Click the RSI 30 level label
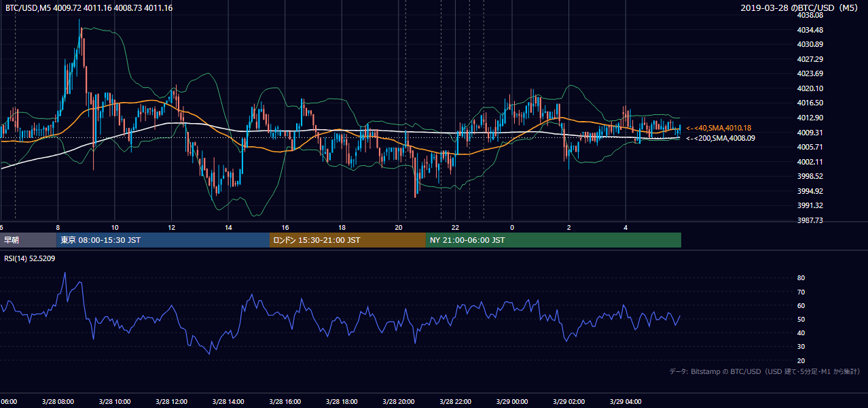Viewport: 868px width, 408px height. click(x=801, y=347)
